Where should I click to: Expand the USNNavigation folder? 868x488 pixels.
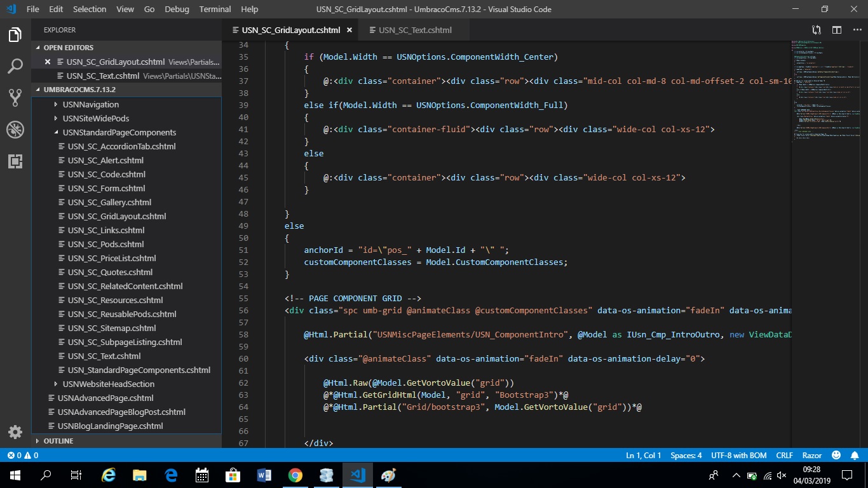click(x=90, y=104)
